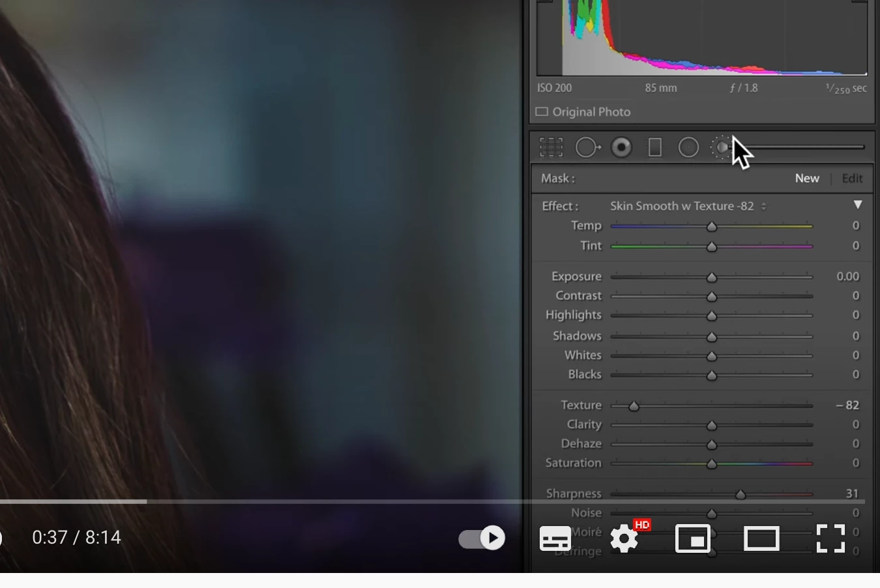Switch to miniplayer mode
The width and height of the screenshot is (880, 588).
(x=693, y=538)
